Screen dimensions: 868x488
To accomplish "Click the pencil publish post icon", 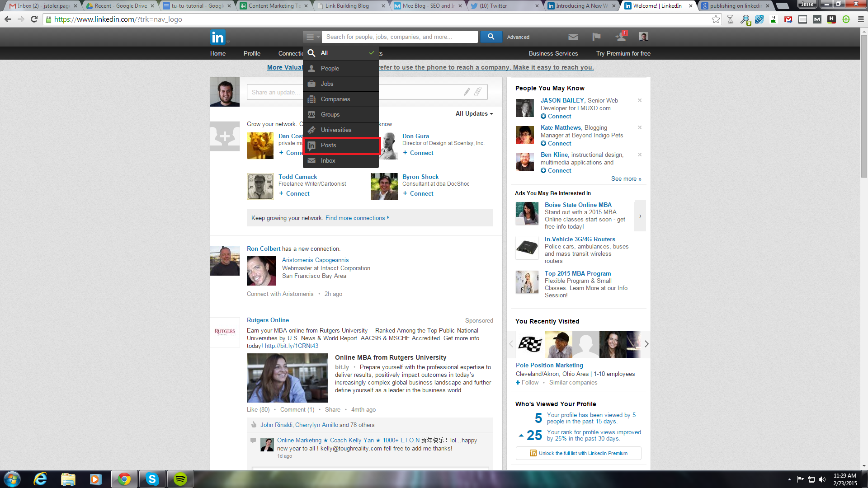I will (x=467, y=92).
